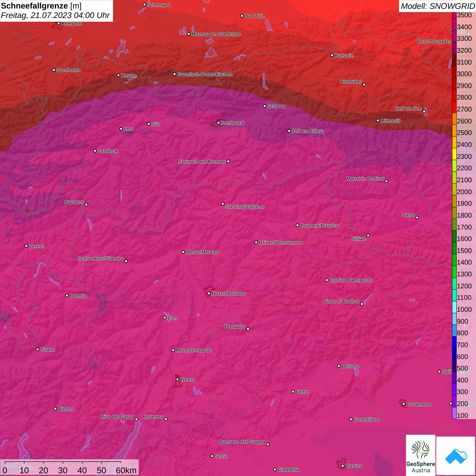Image resolution: width=476 pixels, height=476 pixels.
Task: Click the Kufstein marker dot
Action: pyautogui.click(x=332, y=55)
